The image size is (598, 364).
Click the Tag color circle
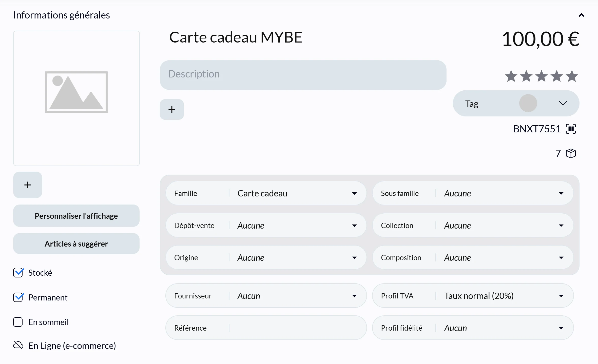(x=528, y=103)
